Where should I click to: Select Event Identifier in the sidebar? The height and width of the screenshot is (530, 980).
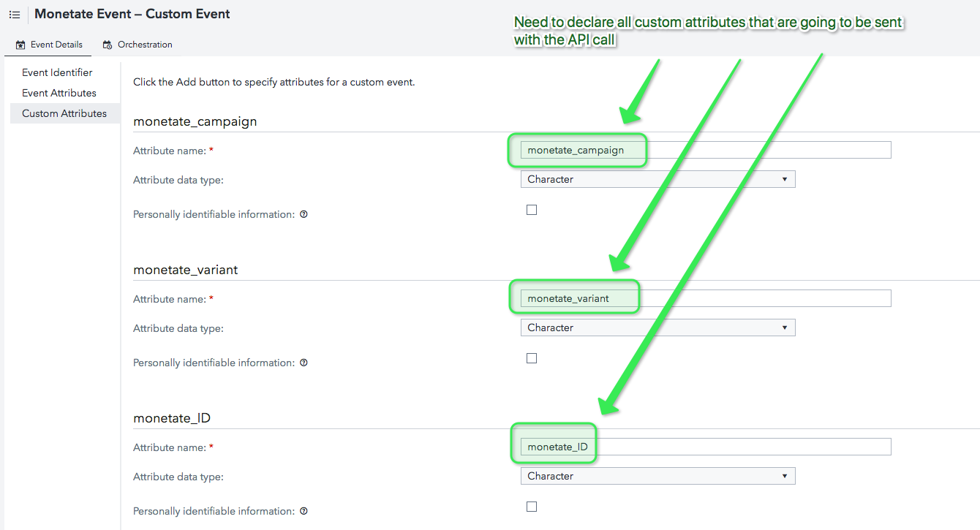tap(57, 72)
